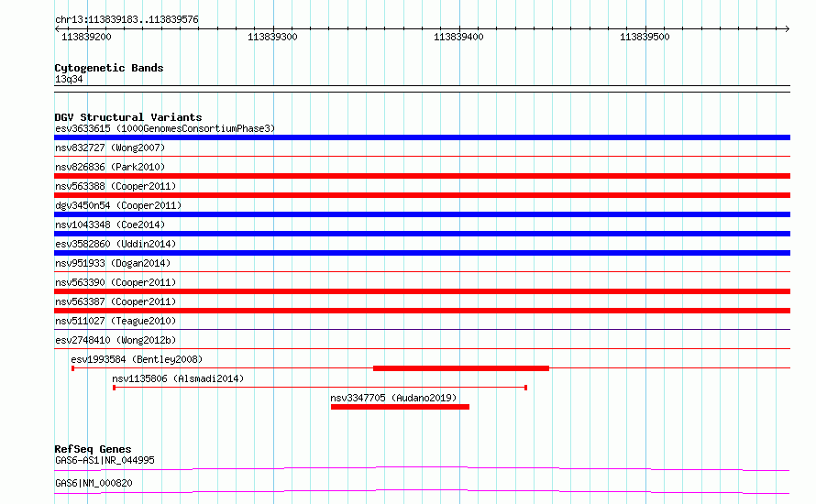Click the magenta line of GAS6 NM_000820

click(x=422, y=491)
